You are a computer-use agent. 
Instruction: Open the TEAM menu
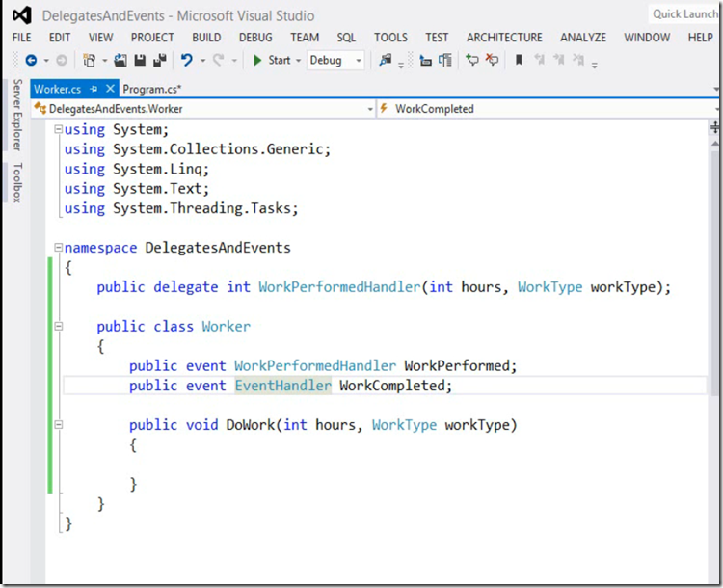tap(305, 38)
